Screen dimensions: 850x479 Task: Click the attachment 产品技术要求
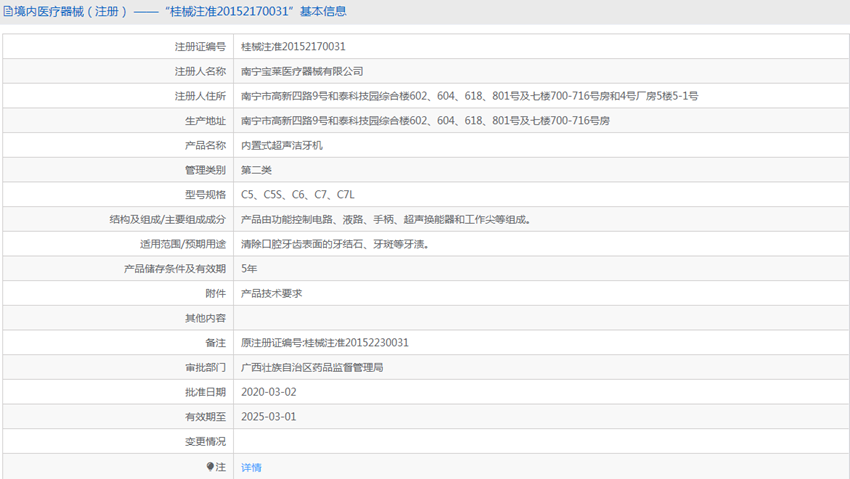pyautogui.click(x=272, y=294)
